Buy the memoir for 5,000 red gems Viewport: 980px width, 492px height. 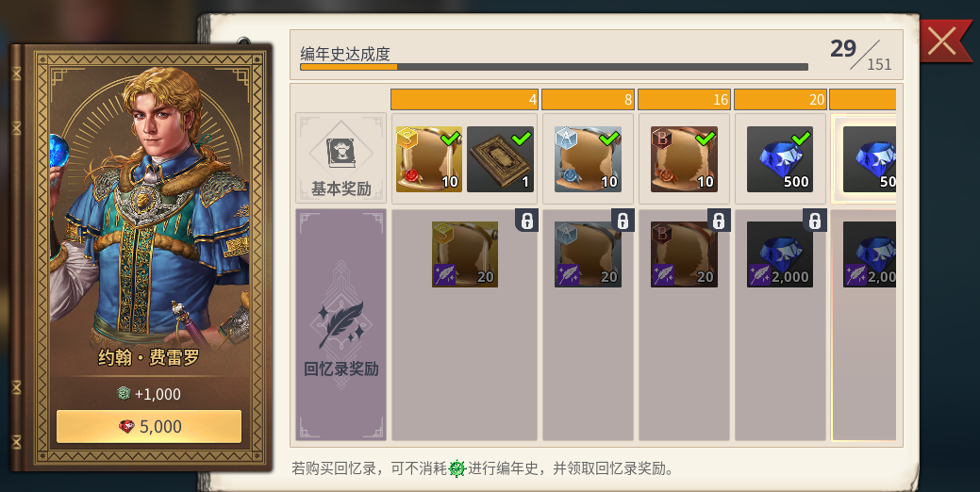pyautogui.click(x=149, y=426)
